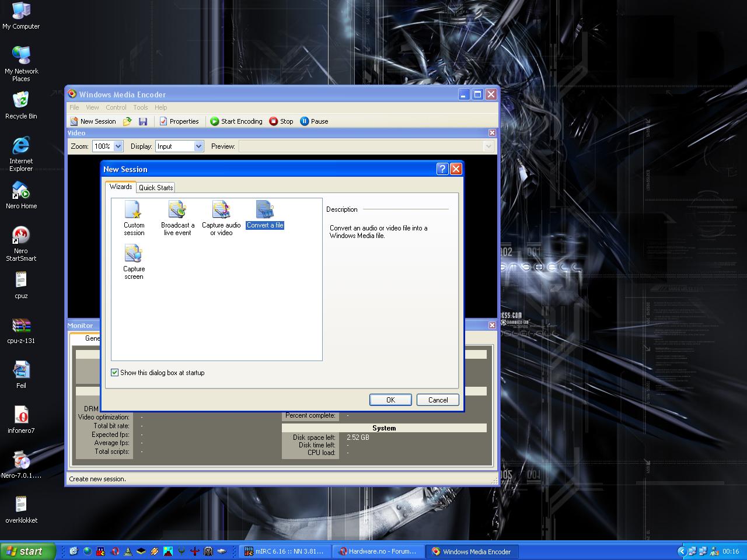Screen dimensions: 747x560
Task: Click the Stop encoding button
Action: click(x=281, y=121)
